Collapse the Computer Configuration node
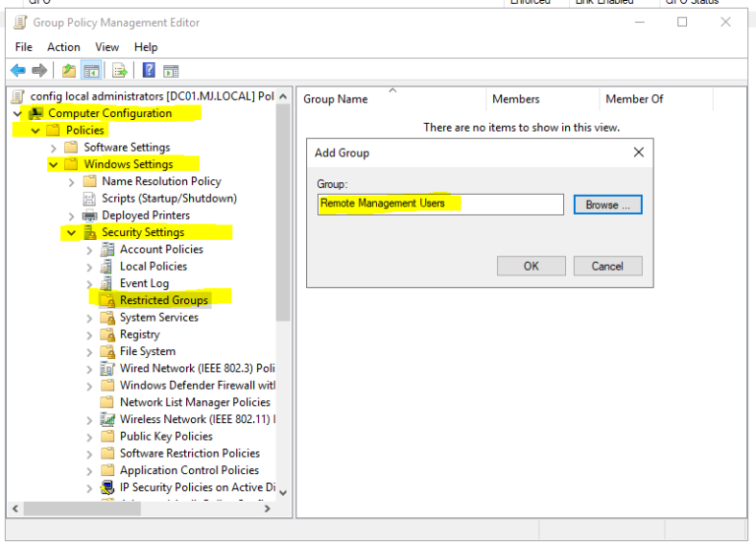The width and height of the screenshot is (756, 545). coord(18,114)
